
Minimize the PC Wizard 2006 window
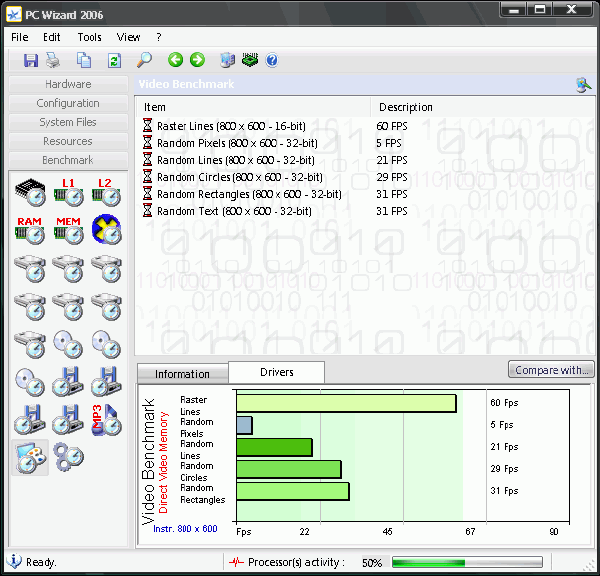point(514,9)
